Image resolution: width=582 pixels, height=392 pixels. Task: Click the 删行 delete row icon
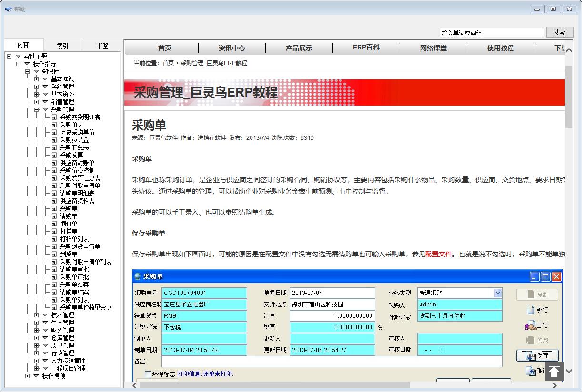(531, 326)
